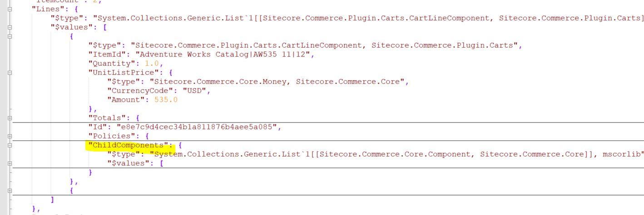The height and width of the screenshot is (215, 644).
Task: Collapse the "ChildComponents" fold marker
Action: coord(10,145)
